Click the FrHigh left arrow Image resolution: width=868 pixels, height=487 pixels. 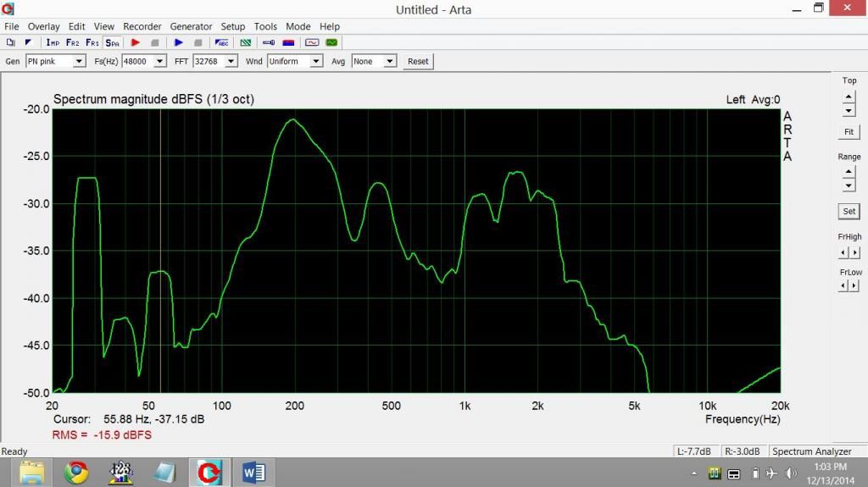(x=843, y=252)
